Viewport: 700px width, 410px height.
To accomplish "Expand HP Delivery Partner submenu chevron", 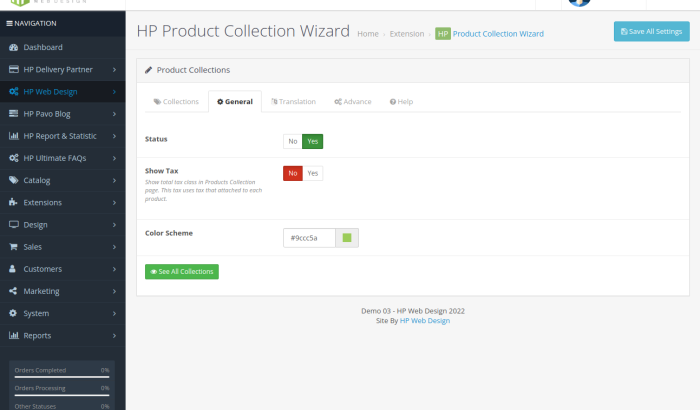I will 114,70.
